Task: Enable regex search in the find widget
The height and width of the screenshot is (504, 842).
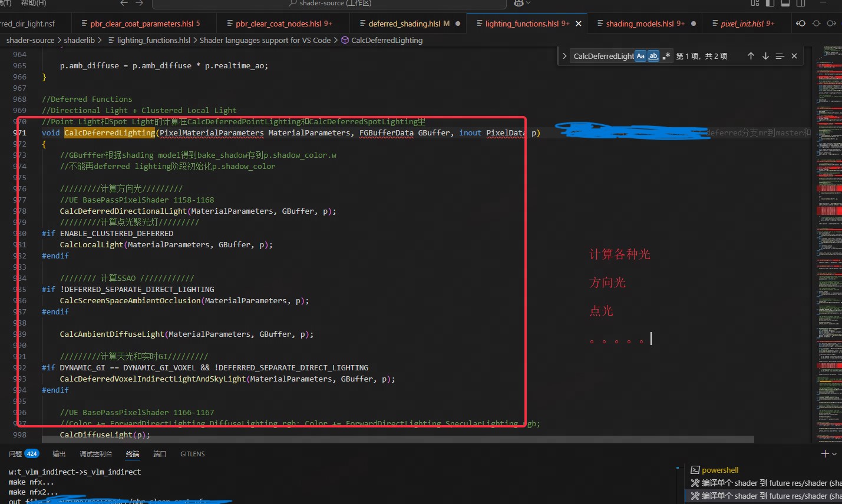Action: tap(666, 56)
